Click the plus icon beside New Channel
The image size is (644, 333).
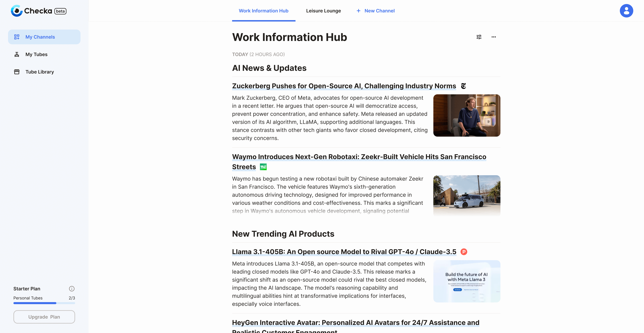point(358,11)
